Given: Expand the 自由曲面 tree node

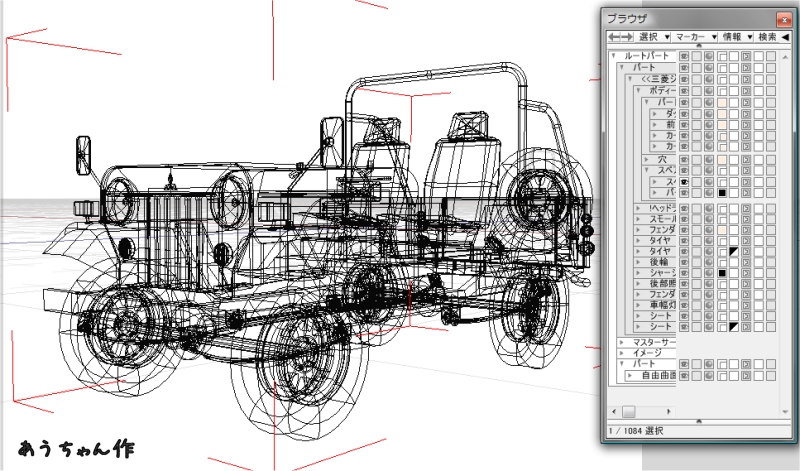Looking at the screenshot, I should point(631,376).
